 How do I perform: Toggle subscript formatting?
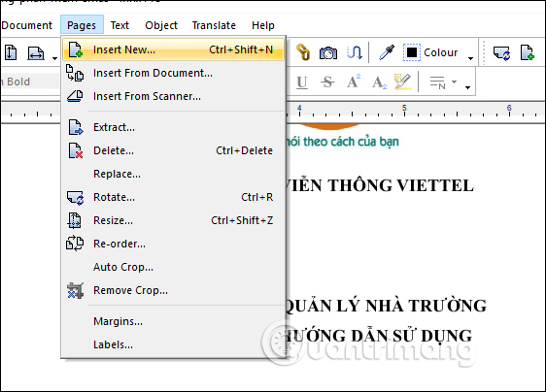tap(379, 82)
